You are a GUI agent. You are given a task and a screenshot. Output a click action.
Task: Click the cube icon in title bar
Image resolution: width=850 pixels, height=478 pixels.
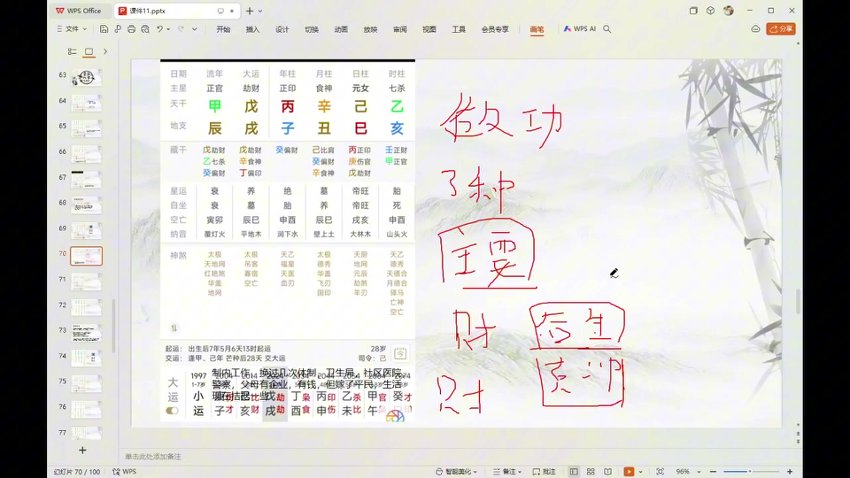(x=711, y=10)
